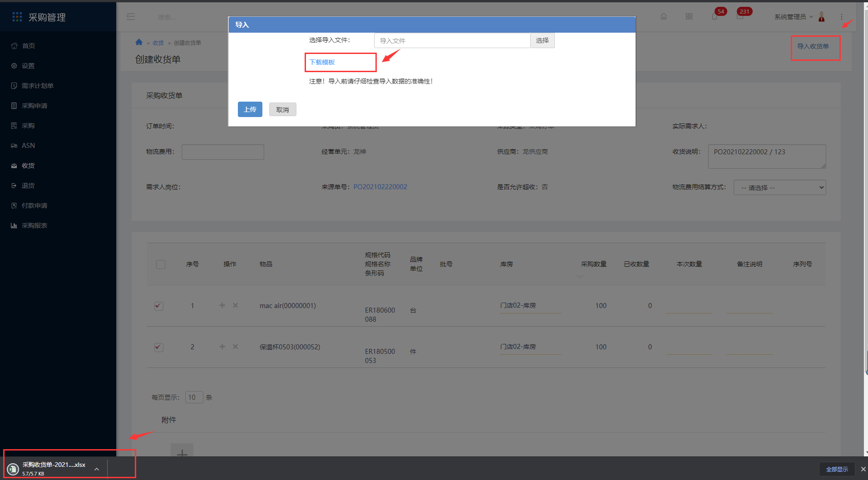Click mac air(00000001) item text

288,306
